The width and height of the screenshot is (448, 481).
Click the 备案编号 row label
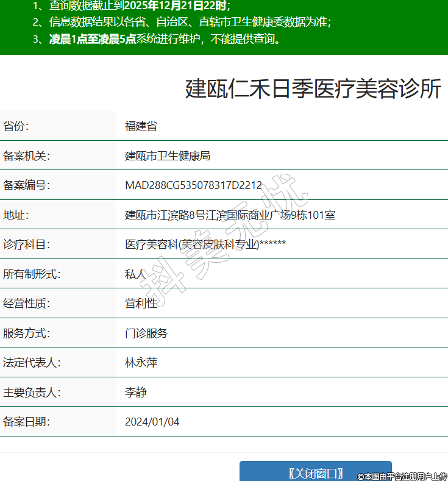(x=26, y=185)
